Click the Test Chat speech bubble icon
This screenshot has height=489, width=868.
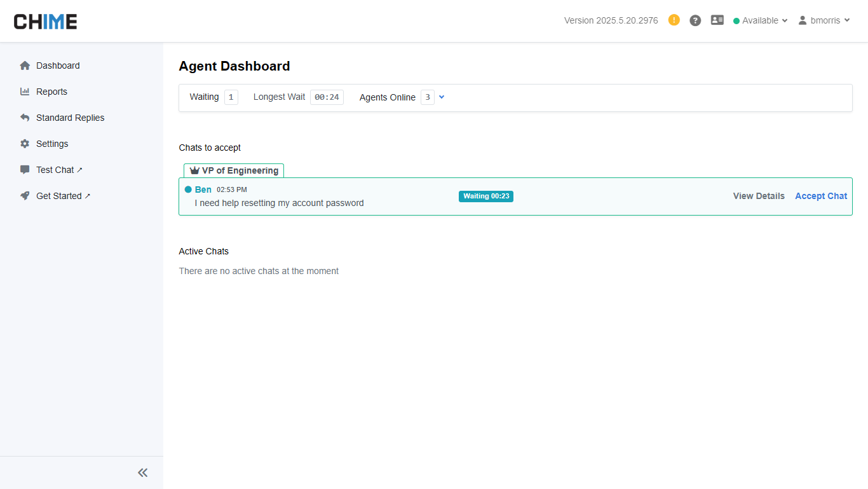pos(25,170)
